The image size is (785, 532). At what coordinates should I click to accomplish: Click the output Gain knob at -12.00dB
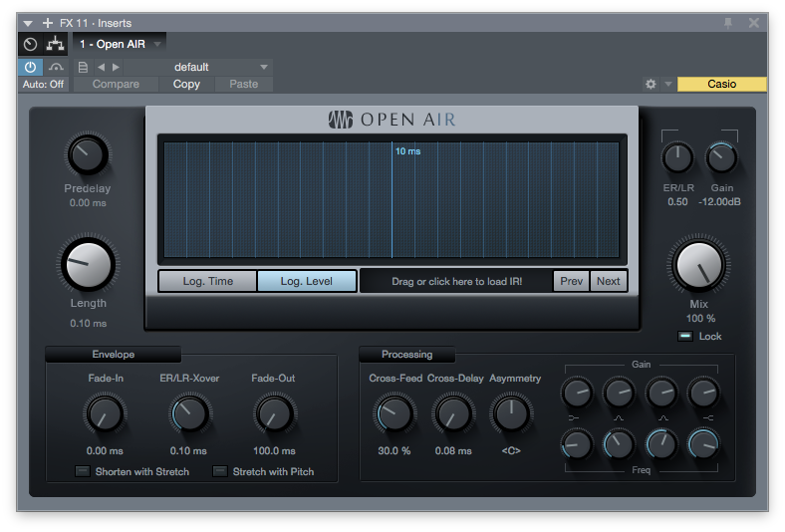[x=721, y=157]
